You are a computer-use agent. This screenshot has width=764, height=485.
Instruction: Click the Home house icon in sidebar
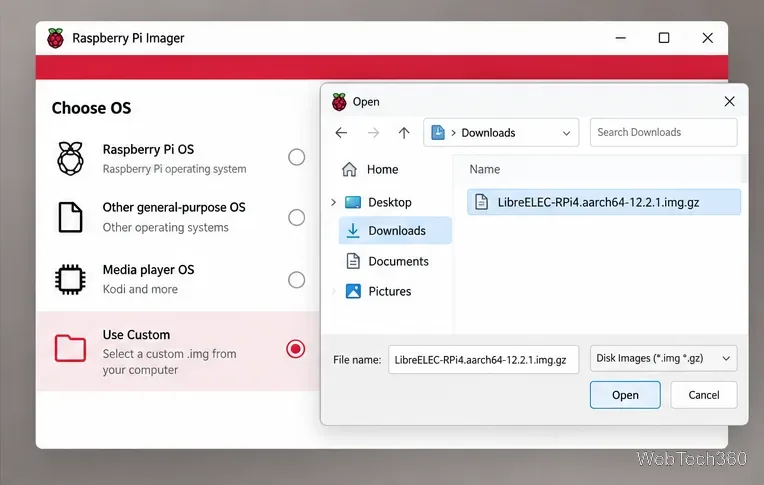pos(349,169)
